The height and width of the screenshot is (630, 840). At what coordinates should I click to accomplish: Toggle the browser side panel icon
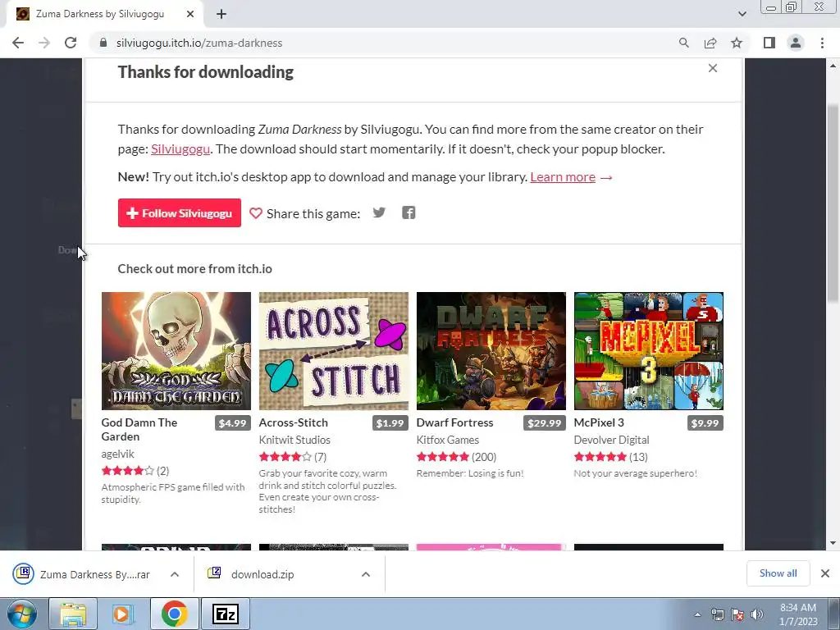(x=769, y=43)
